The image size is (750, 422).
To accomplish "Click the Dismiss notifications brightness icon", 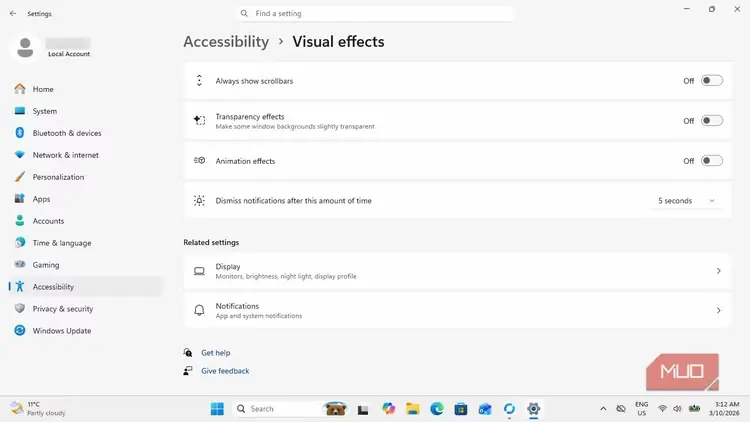I will coord(199,200).
